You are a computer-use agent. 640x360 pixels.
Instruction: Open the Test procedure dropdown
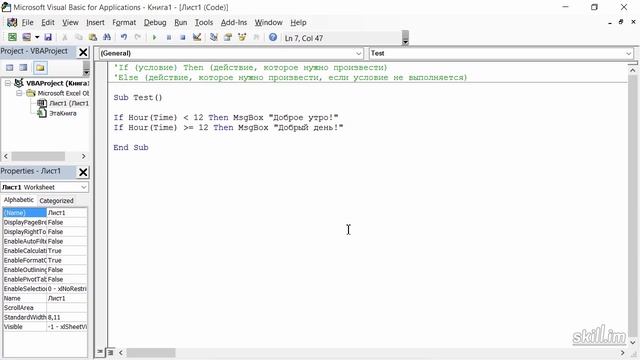tap(628, 53)
